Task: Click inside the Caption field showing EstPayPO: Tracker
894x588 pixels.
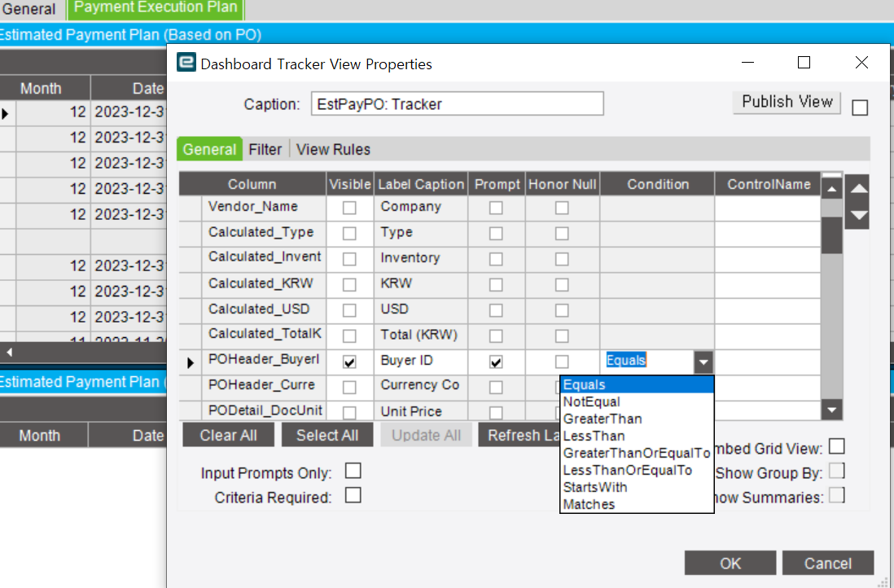Action: (x=456, y=103)
